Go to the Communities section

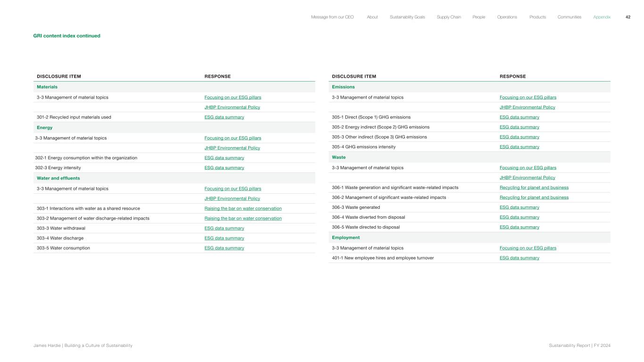pos(569,17)
